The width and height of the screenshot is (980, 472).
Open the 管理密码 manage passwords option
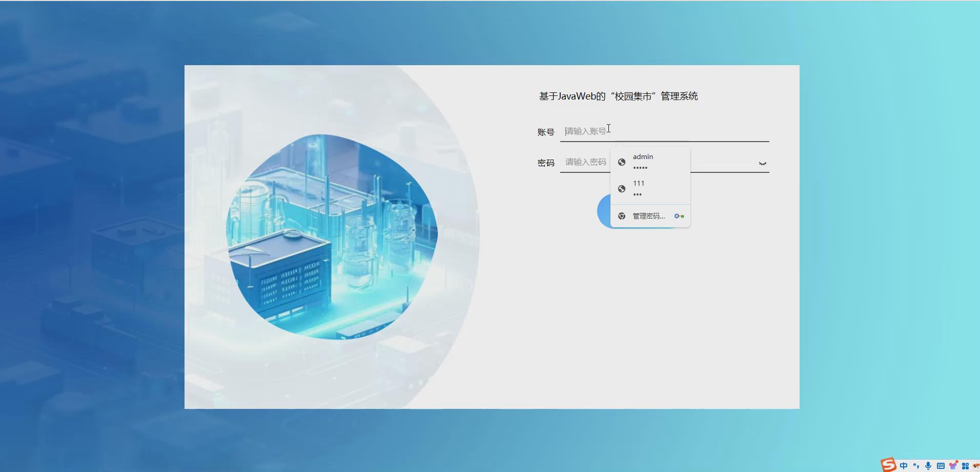point(649,216)
